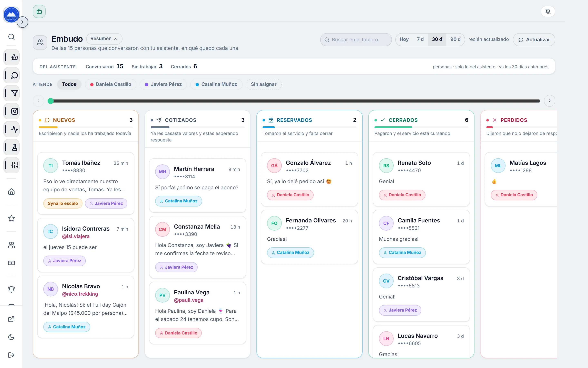
Task: Click the Syna lo escaló badge
Action: [63, 203]
